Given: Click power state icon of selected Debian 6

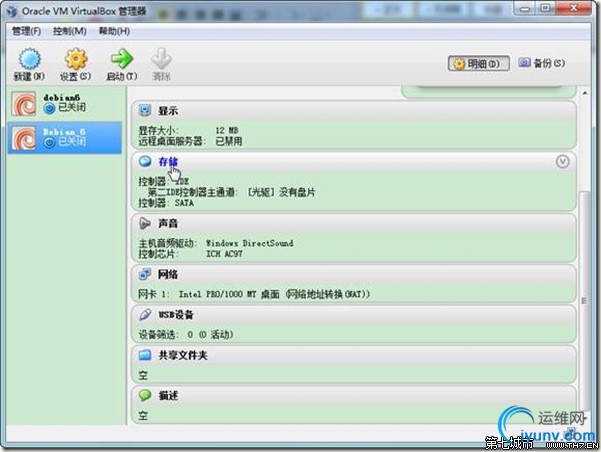Looking at the screenshot, I should (49, 143).
